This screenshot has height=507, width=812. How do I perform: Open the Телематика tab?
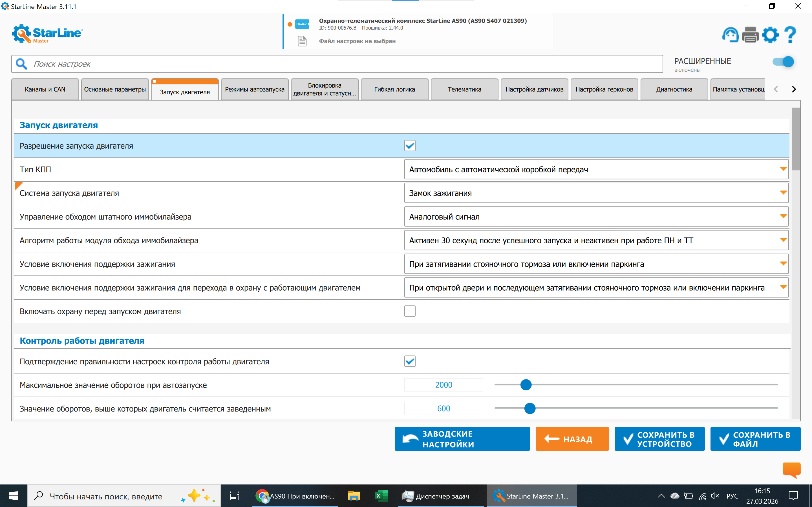(464, 89)
